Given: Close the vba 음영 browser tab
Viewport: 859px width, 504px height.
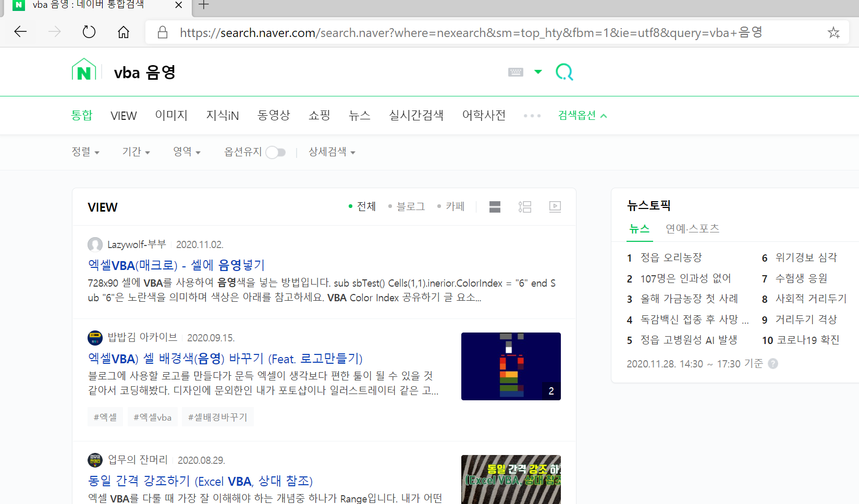Looking at the screenshot, I should coord(179,5).
